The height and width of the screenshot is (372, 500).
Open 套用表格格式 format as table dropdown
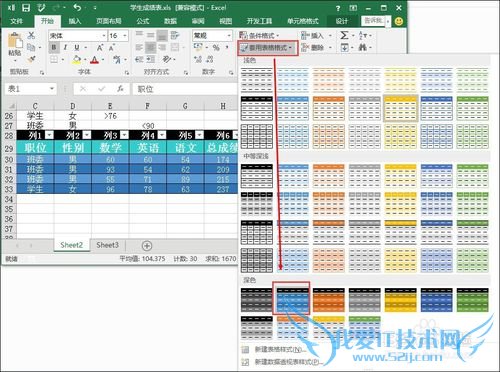pos(268,48)
